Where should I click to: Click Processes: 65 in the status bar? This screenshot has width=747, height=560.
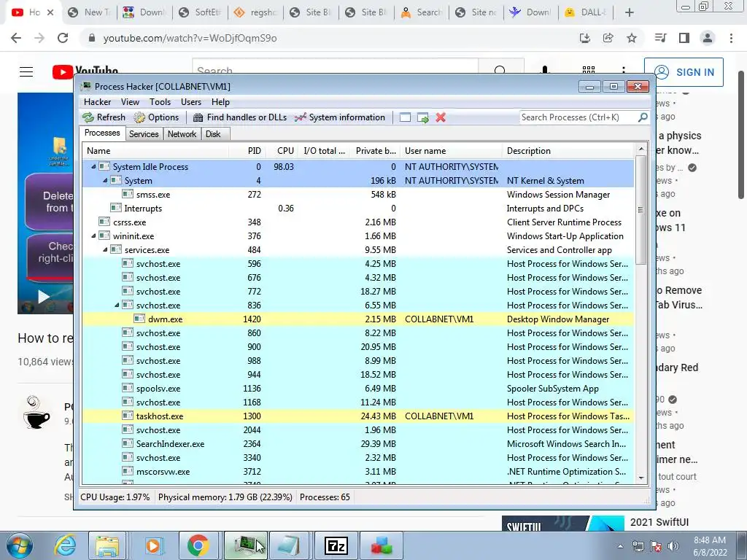[325, 497]
